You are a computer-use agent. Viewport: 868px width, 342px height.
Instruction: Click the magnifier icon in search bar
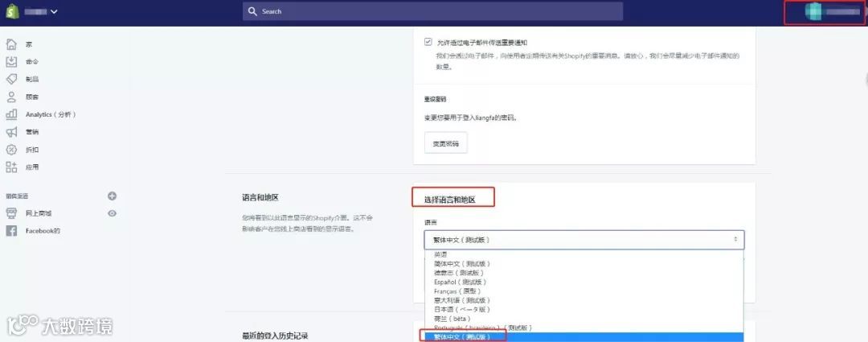(252, 11)
